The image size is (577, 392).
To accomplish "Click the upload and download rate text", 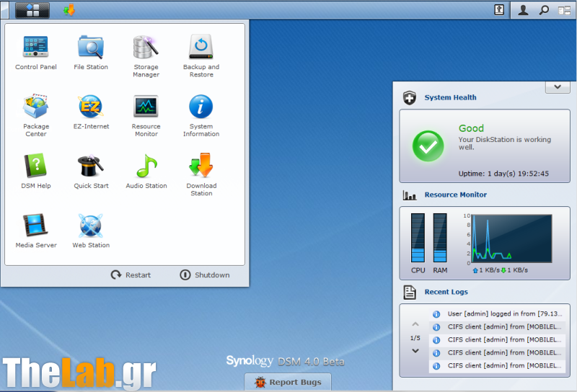I will (x=500, y=270).
